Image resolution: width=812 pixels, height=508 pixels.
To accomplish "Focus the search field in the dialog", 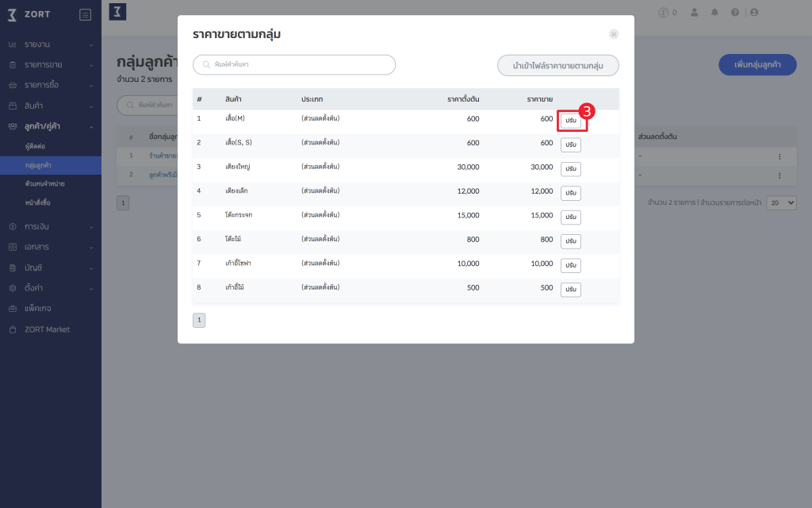I will point(294,65).
